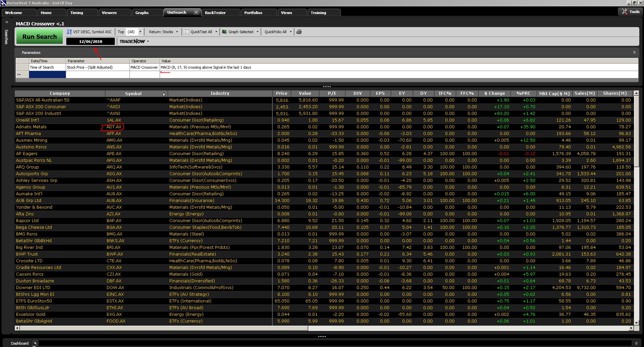Open the Timing tab
Viewport: 644px width, 347px height.
tap(82, 13)
